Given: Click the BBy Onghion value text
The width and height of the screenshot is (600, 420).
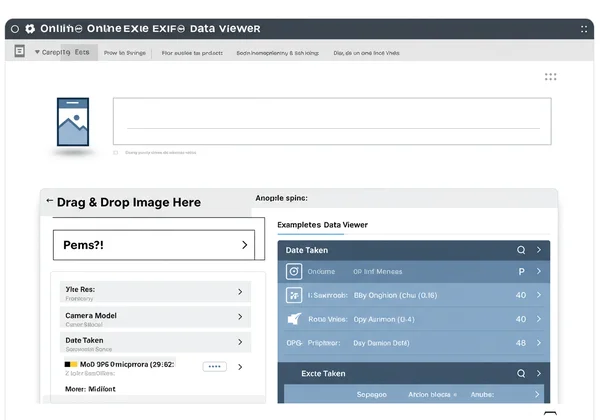Looking at the screenshot, I should pyautogui.click(x=395, y=295).
